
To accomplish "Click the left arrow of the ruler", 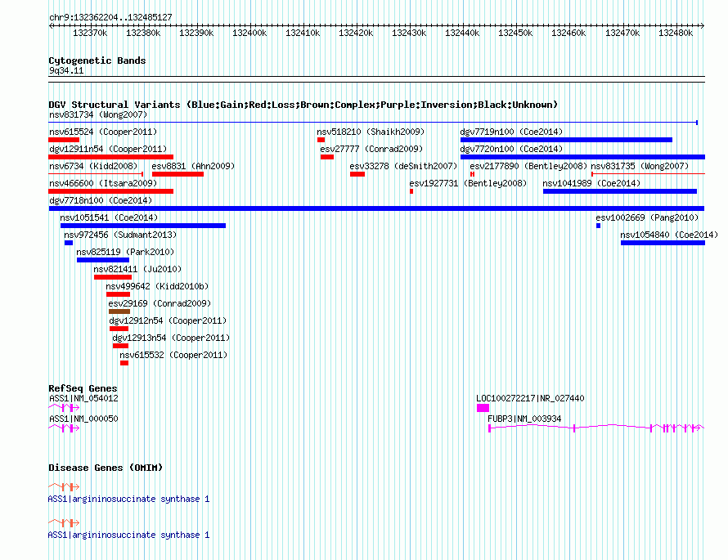I will (51, 25).
